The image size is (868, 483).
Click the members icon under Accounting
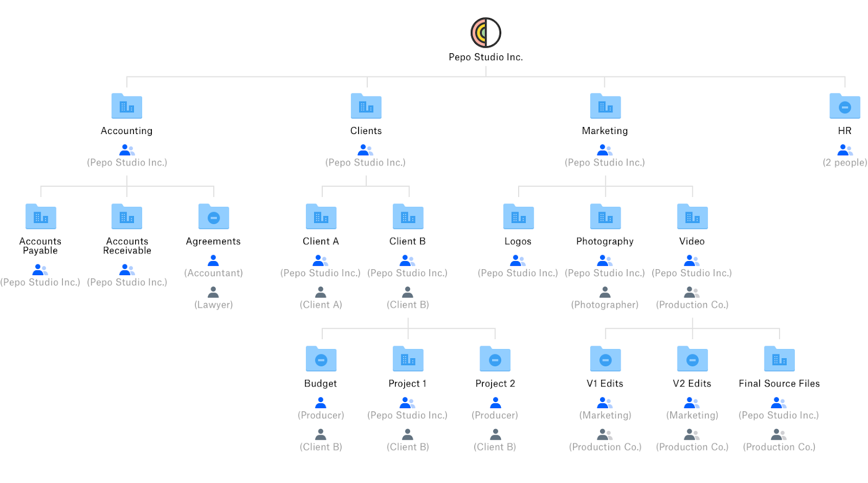[x=127, y=150]
